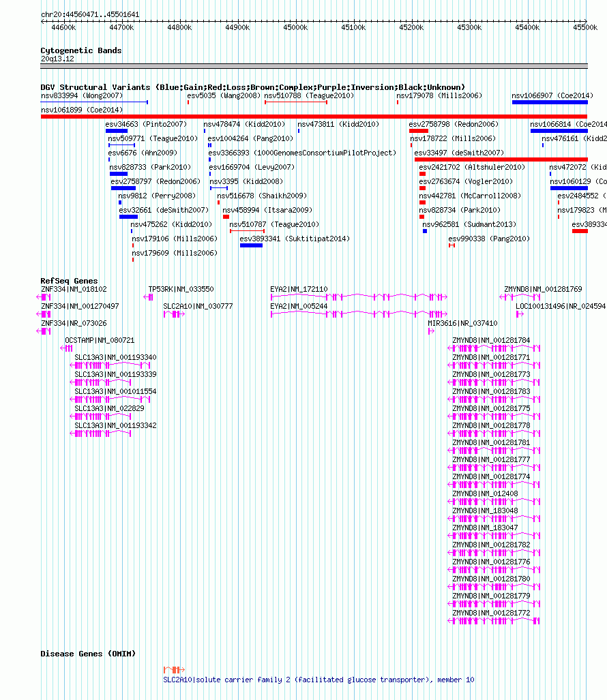Click the esv2421702 (Altshuler2010) variant label

pos(472,167)
